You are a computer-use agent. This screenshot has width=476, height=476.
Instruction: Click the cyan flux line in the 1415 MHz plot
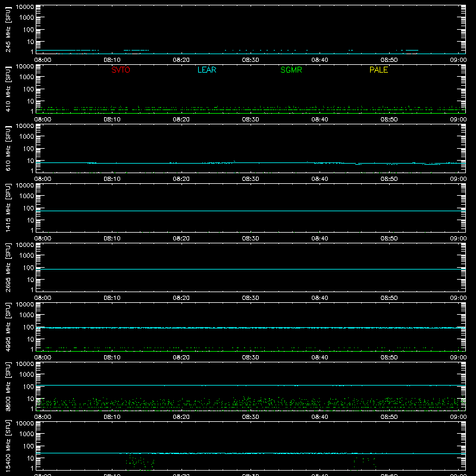pyautogui.click(x=250, y=211)
